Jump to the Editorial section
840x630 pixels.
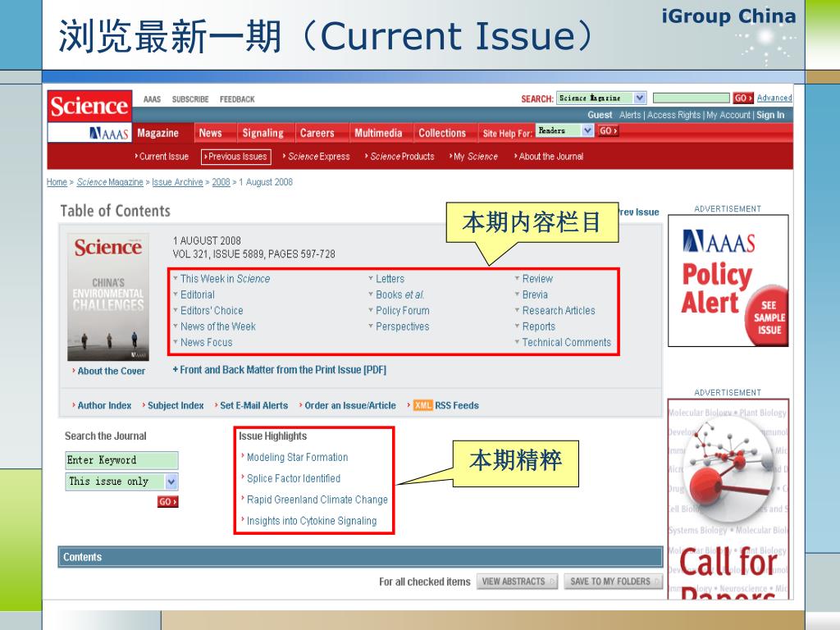(197, 294)
